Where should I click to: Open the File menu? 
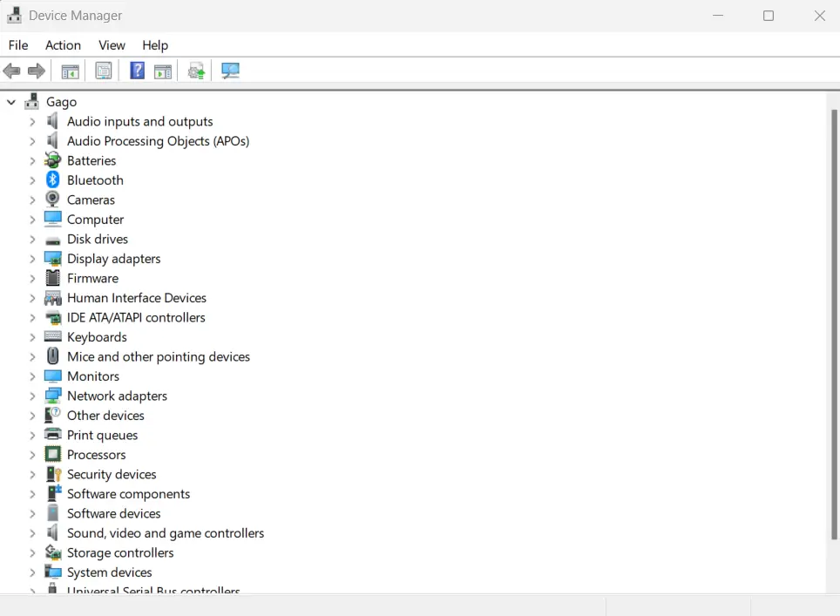17,44
